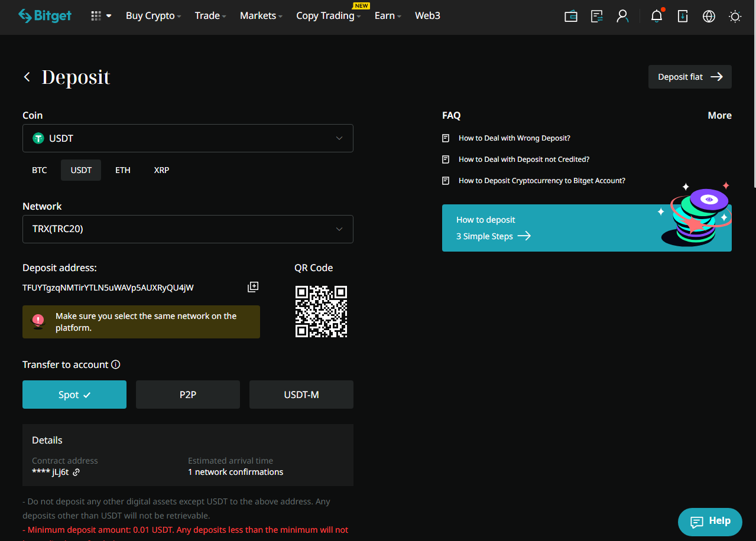Open the Help chat button
This screenshot has width=756, height=541.
[710, 522]
